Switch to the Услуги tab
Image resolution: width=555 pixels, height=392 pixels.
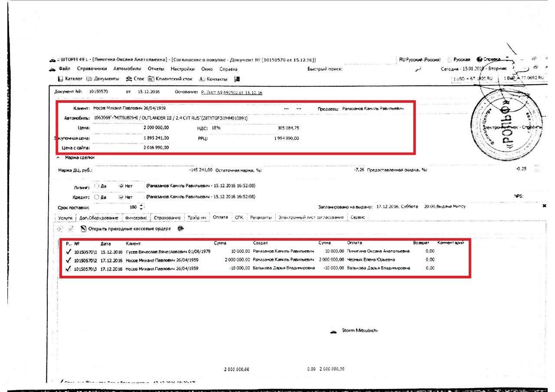[65, 217]
